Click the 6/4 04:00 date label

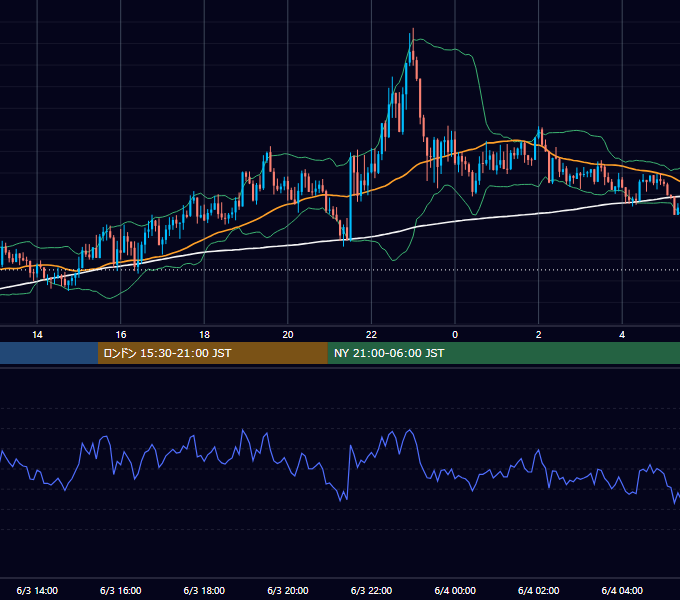tap(622, 590)
